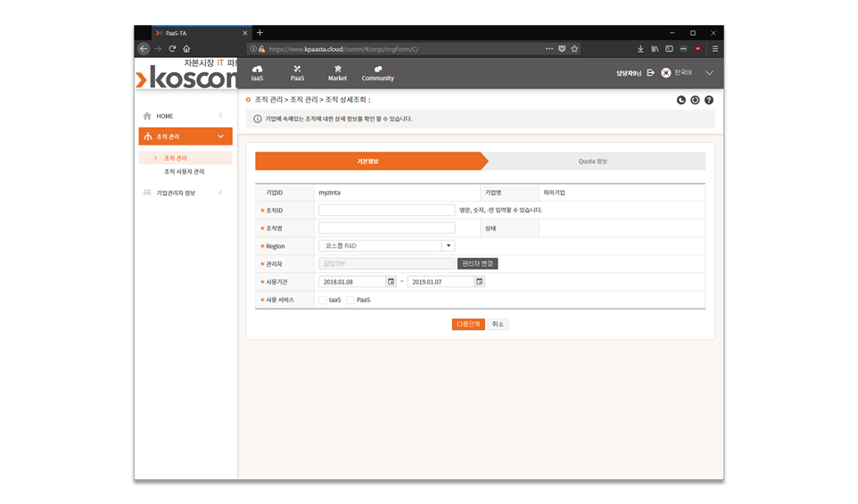Click the Pocket save icon

[x=562, y=49]
